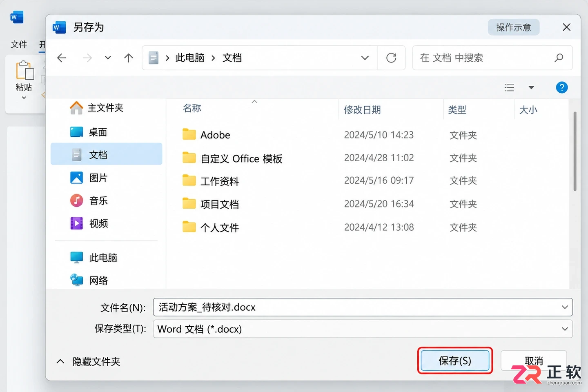Click the Word icon in dialog title
Image resolution: width=588 pixels, height=392 pixels.
59,27
